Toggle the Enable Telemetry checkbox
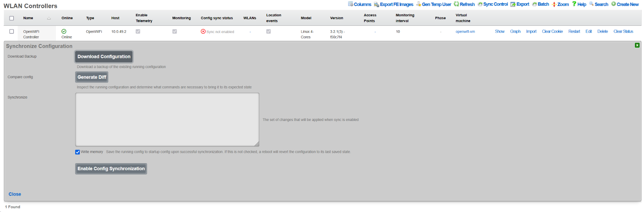 (x=138, y=31)
